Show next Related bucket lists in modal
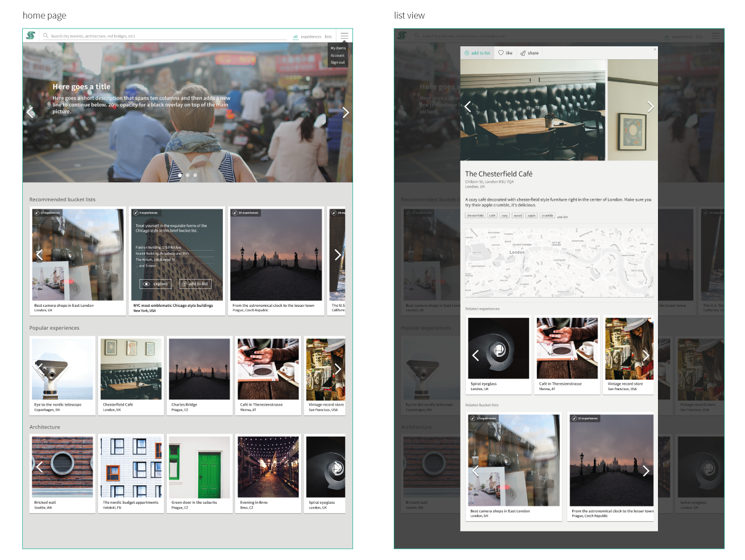Viewport: 745px width, 560px height. click(x=646, y=471)
